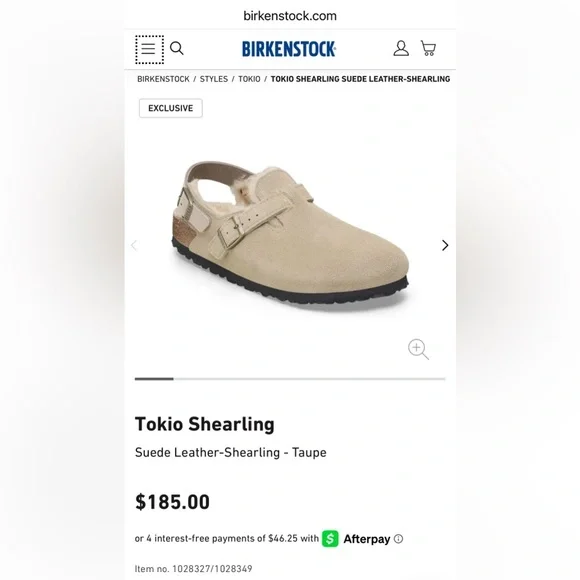Viewport: 580px width, 580px height.
Task: Show previous product image arrow
Action: 134,245
